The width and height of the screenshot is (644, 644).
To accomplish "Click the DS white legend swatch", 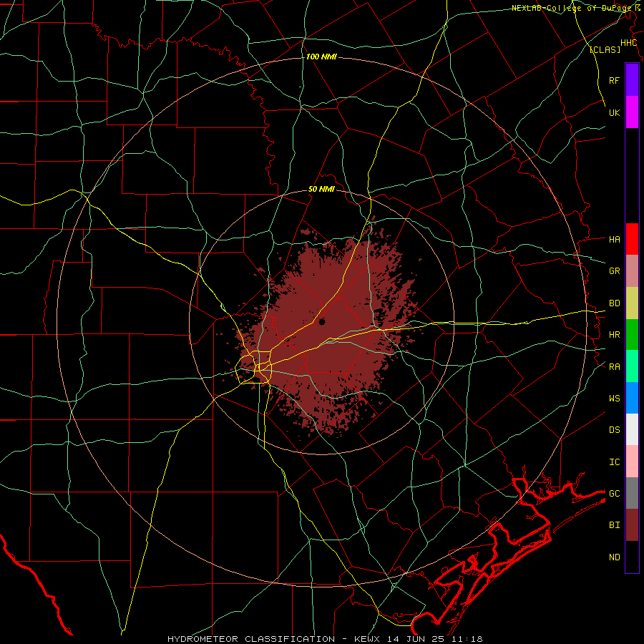I will point(632,429).
